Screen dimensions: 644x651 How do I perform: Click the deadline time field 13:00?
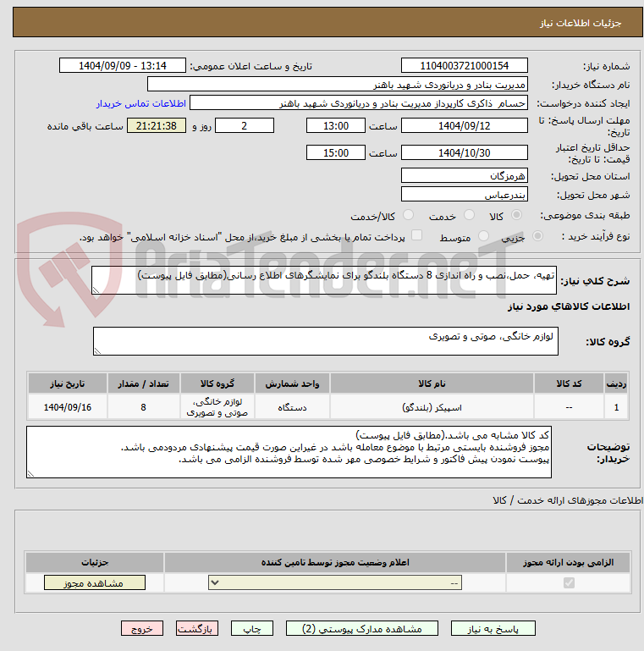[336, 125]
